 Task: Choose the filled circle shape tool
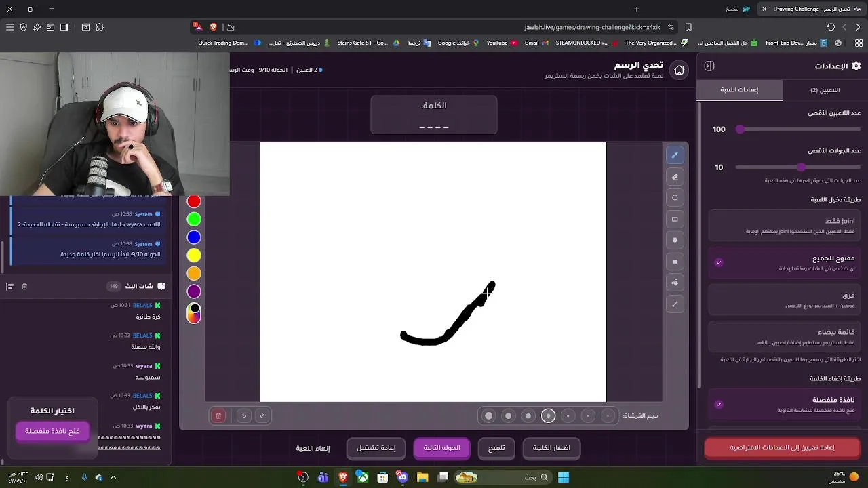tap(675, 240)
